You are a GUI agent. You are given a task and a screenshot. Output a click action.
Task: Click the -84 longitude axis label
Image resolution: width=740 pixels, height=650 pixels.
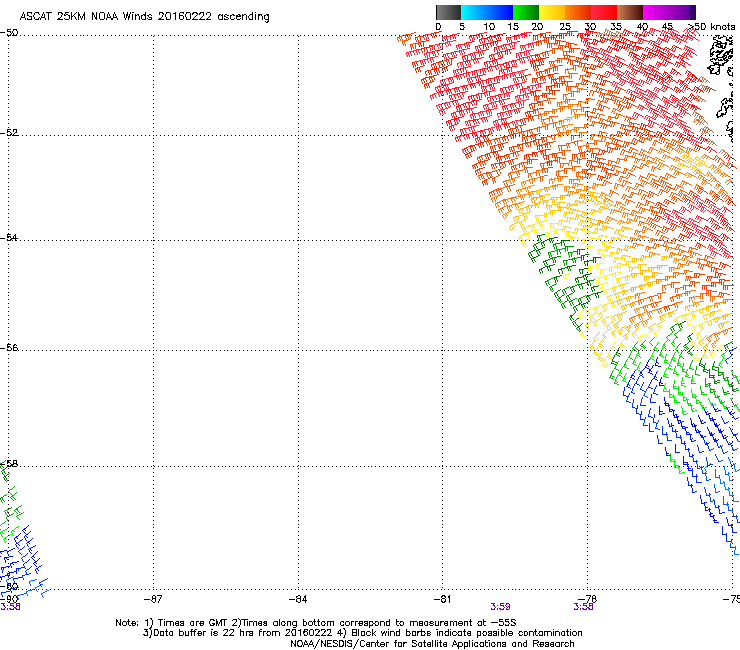coord(298,599)
